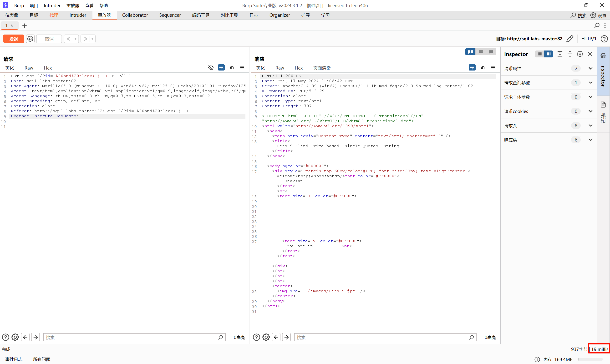Viewport: 610px width, 364px height.
Task: Click the memory info icon in status bar
Action: pyautogui.click(x=537, y=359)
